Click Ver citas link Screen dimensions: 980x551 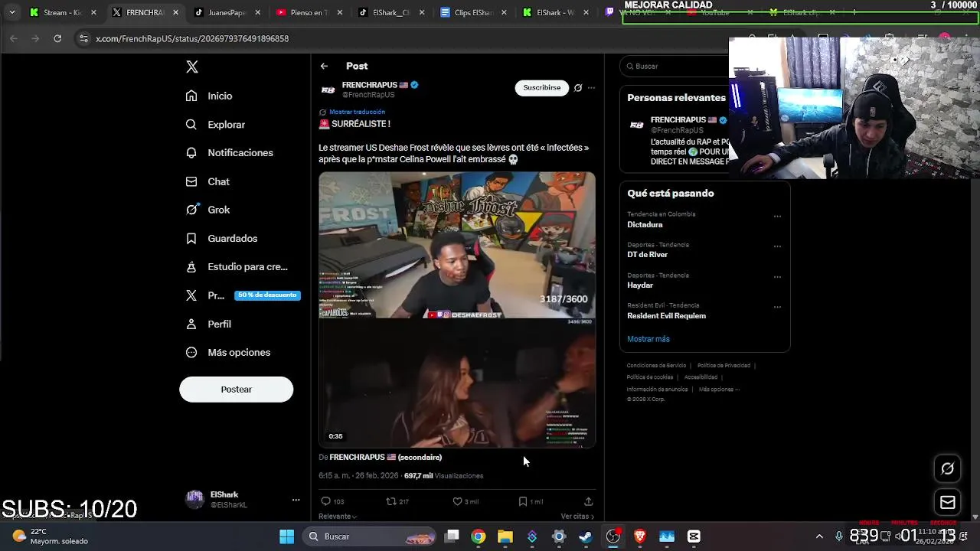click(577, 517)
